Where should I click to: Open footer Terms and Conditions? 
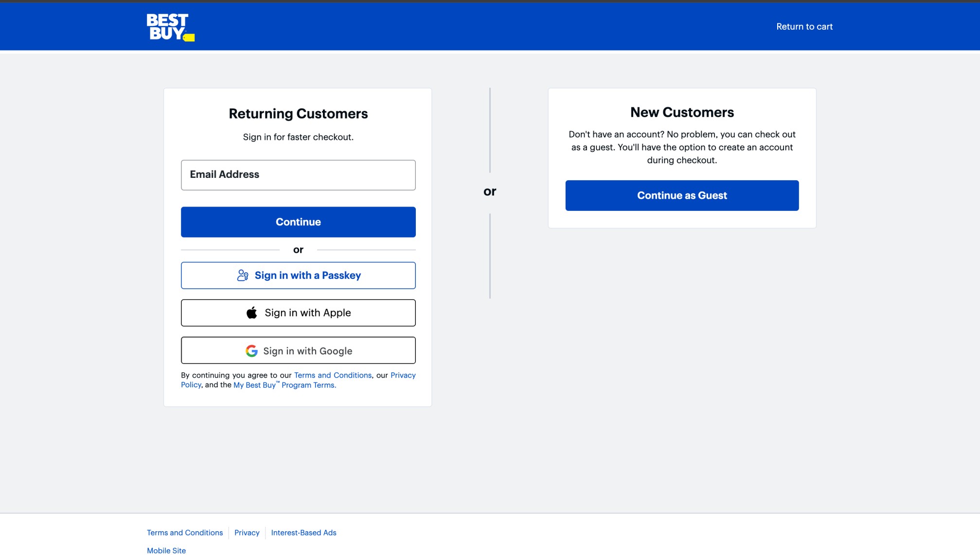pyautogui.click(x=185, y=532)
